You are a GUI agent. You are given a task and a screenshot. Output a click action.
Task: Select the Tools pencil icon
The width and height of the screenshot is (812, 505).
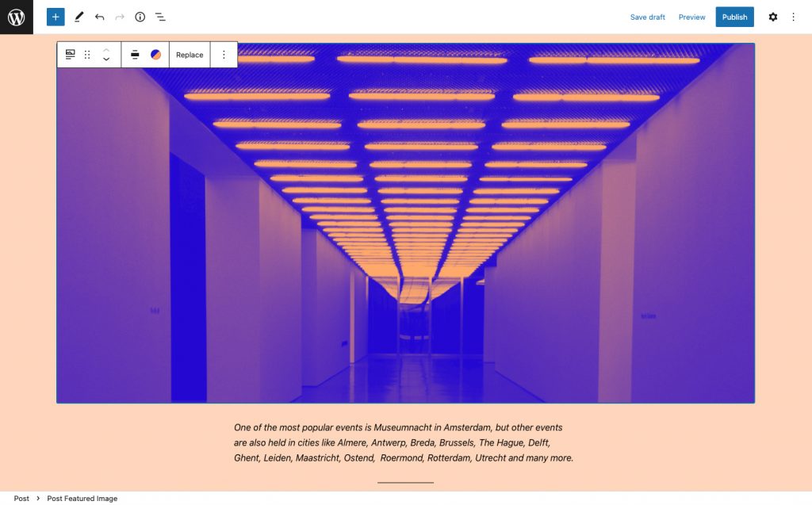[79, 17]
